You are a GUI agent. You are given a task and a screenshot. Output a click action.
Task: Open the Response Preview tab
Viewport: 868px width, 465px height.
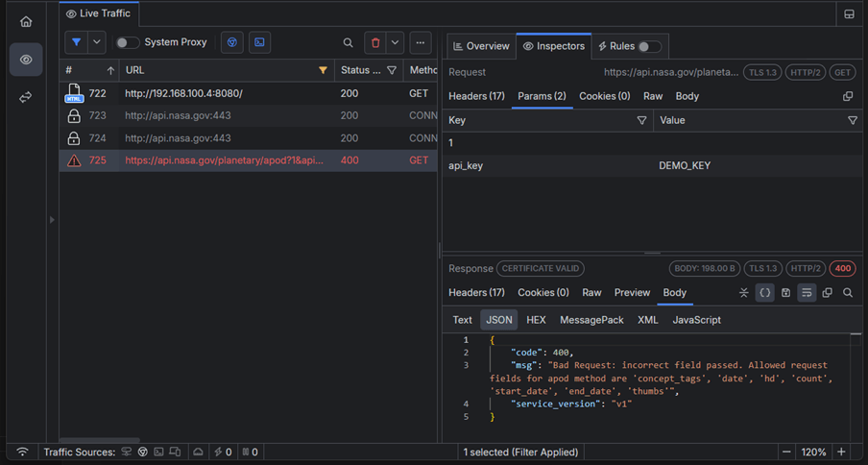632,292
